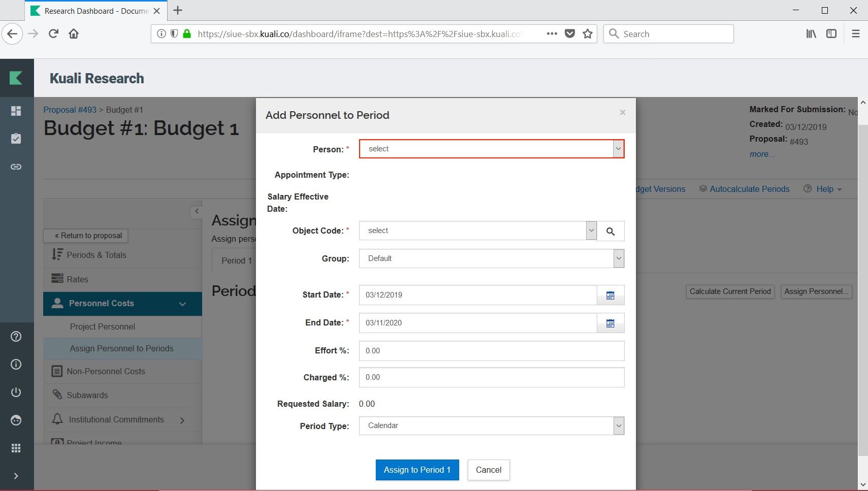Select Assign Personnel to Periods menu item
The image size is (868, 491).
(121, 348)
